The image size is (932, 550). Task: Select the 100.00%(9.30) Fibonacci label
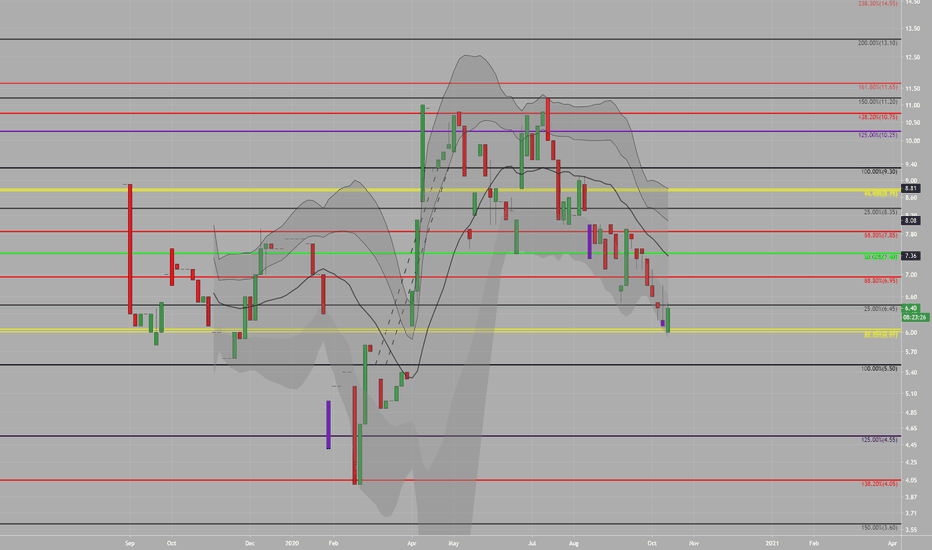pos(879,172)
